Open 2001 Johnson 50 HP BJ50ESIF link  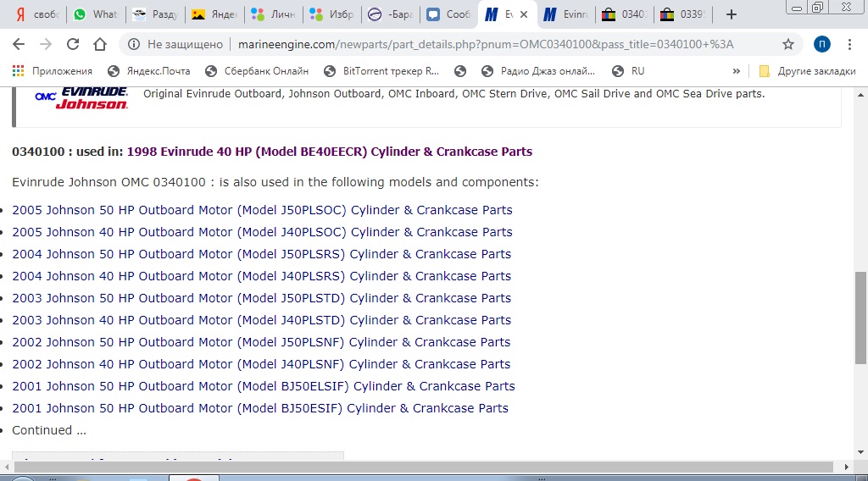(259, 408)
